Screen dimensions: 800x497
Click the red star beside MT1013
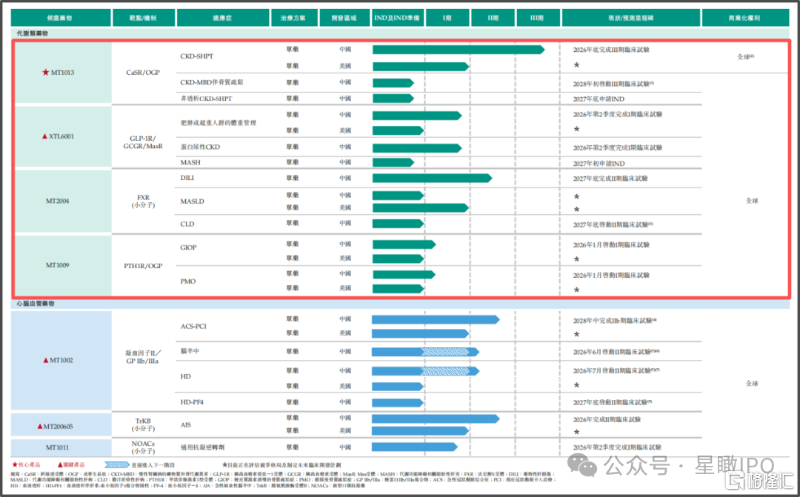[x=45, y=72]
